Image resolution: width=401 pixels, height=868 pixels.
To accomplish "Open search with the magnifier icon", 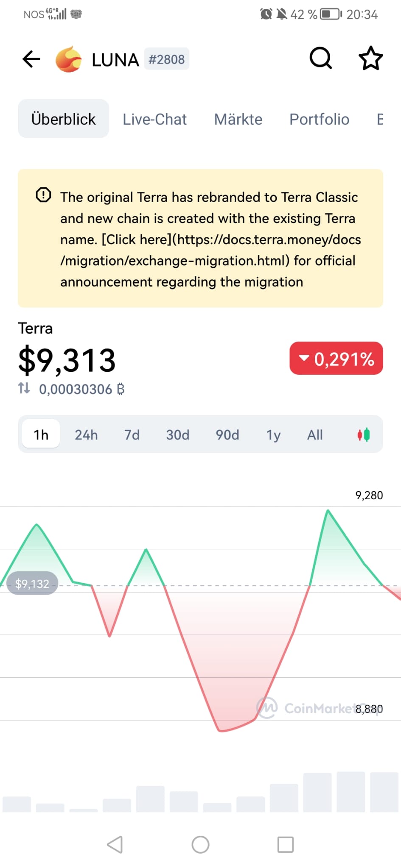I will [320, 58].
